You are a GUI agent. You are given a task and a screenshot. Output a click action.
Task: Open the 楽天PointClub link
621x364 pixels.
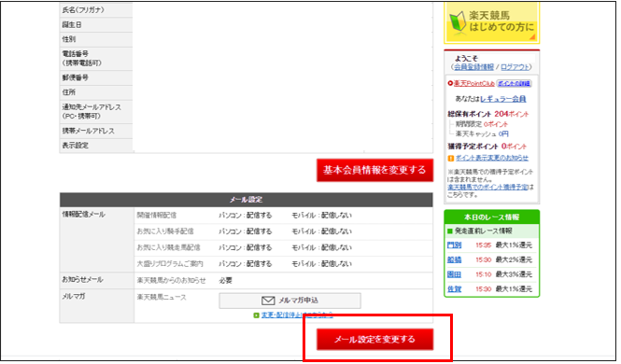tap(474, 83)
